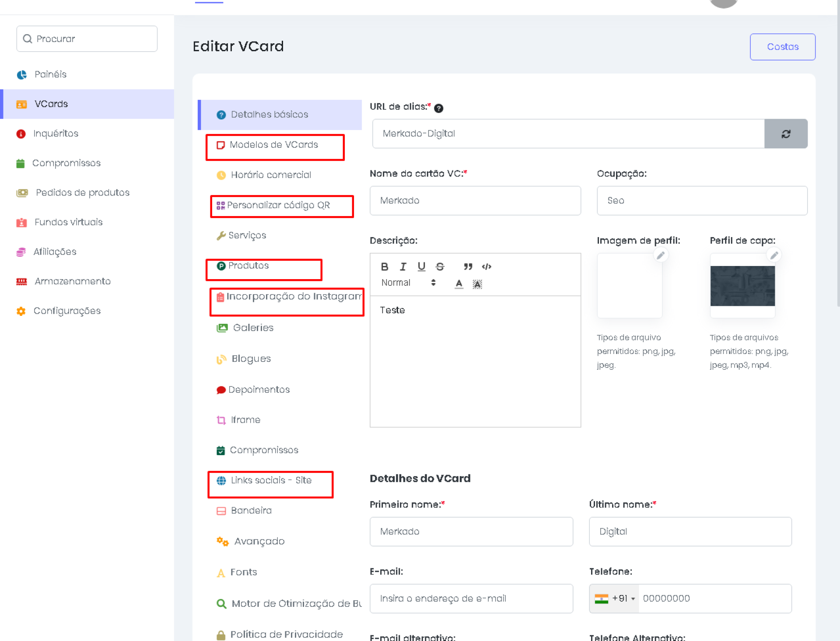840x641 pixels.
Task: Toggle blockquote formatting in editor
Action: [468, 266]
